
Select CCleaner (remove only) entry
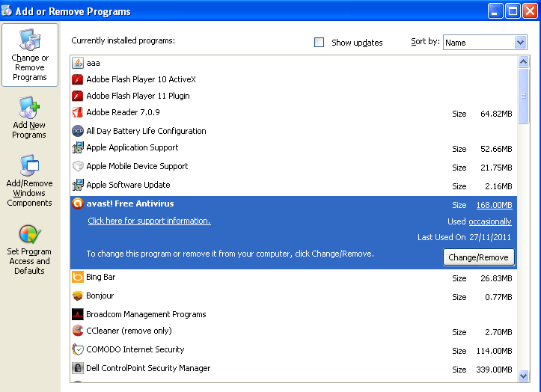coord(293,331)
